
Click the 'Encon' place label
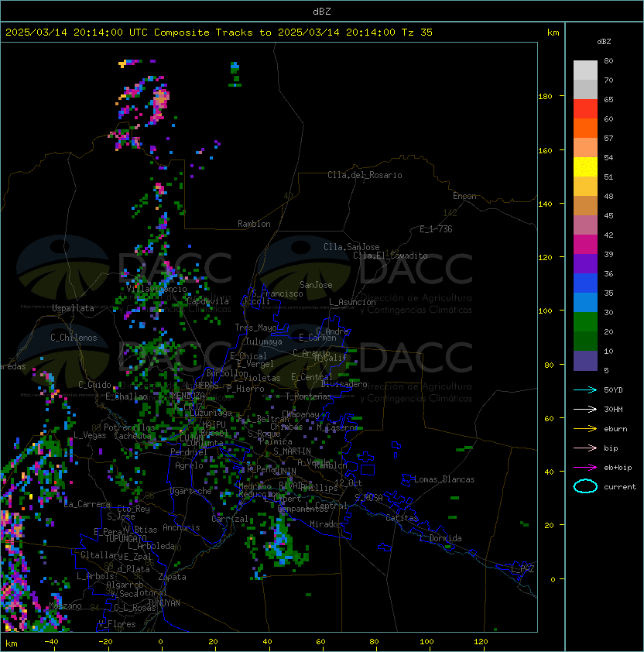tap(464, 196)
